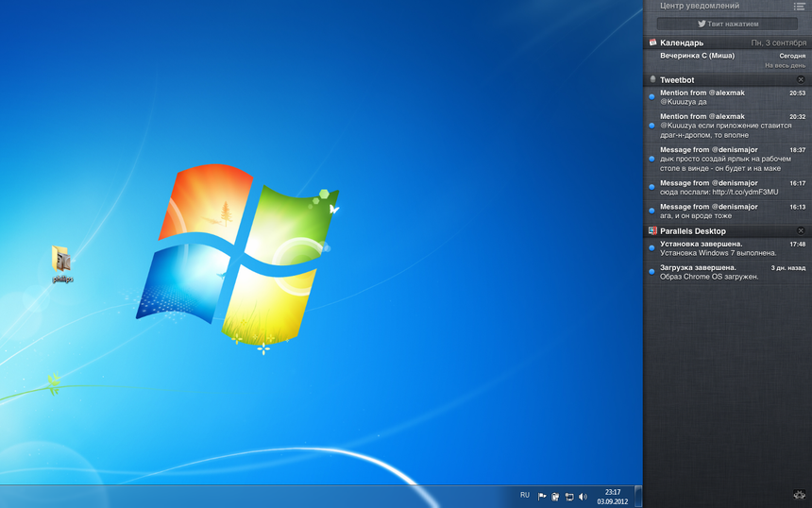Image resolution: width=812 pixels, height=508 pixels.
Task: Open notification settings gear icon
Action: [800, 495]
